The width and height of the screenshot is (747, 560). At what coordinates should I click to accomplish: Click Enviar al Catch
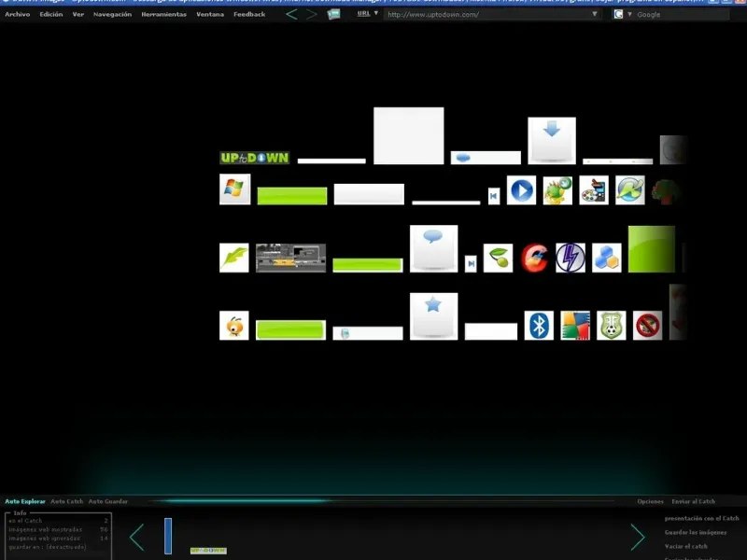coord(693,501)
